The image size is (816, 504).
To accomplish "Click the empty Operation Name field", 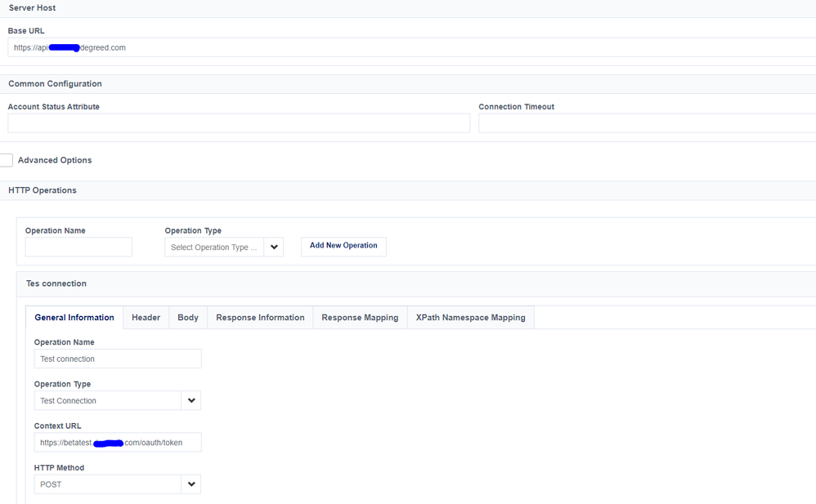I will [x=78, y=247].
